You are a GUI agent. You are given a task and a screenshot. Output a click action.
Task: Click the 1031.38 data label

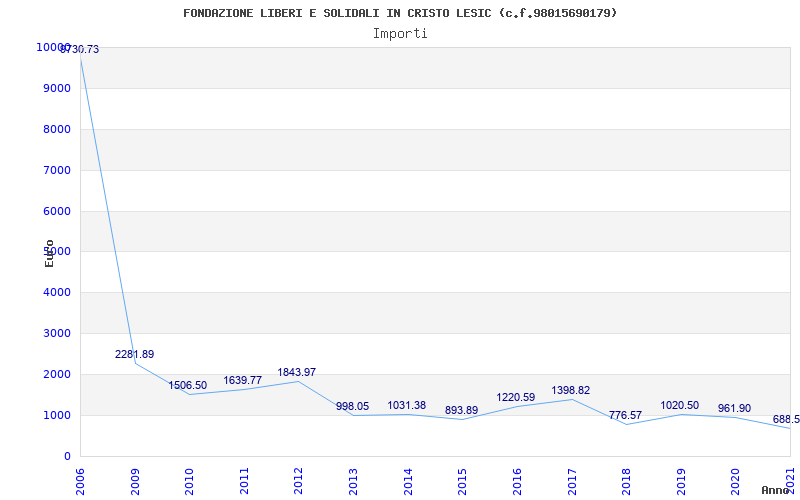(406, 405)
